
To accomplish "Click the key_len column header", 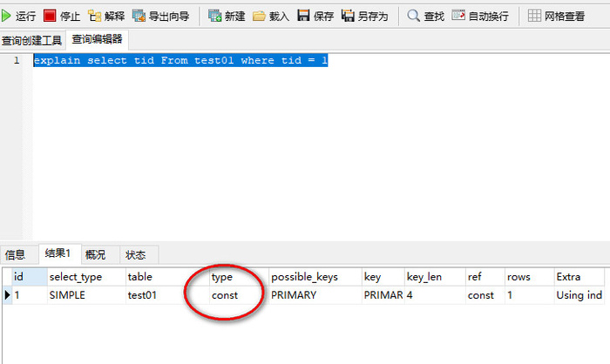I will 436,277.
